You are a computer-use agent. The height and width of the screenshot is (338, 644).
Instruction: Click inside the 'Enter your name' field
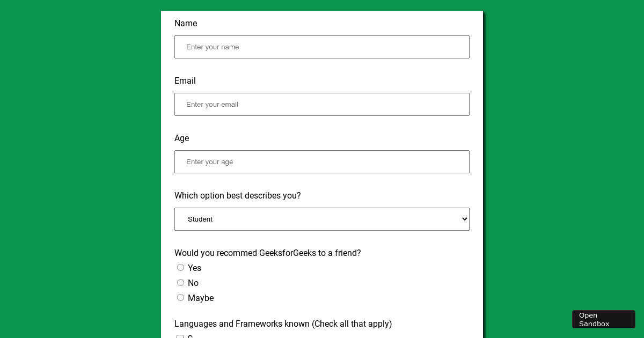[322, 47]
